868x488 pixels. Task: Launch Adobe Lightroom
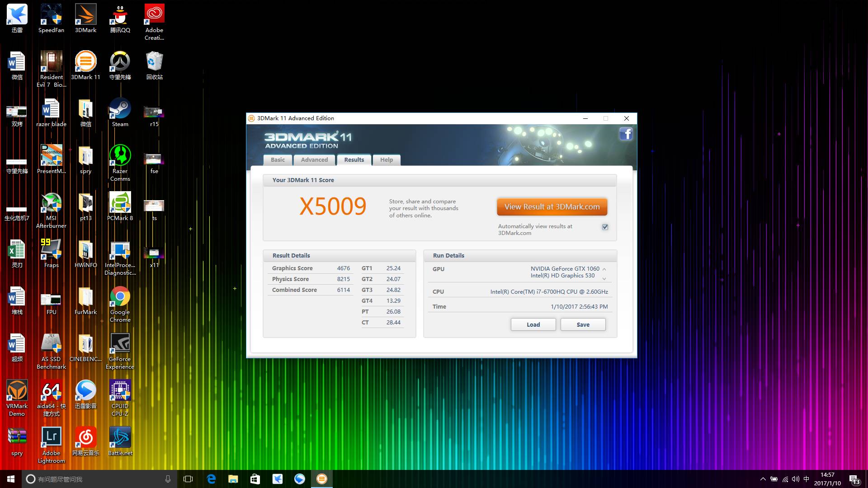click(x=51, y=437)
